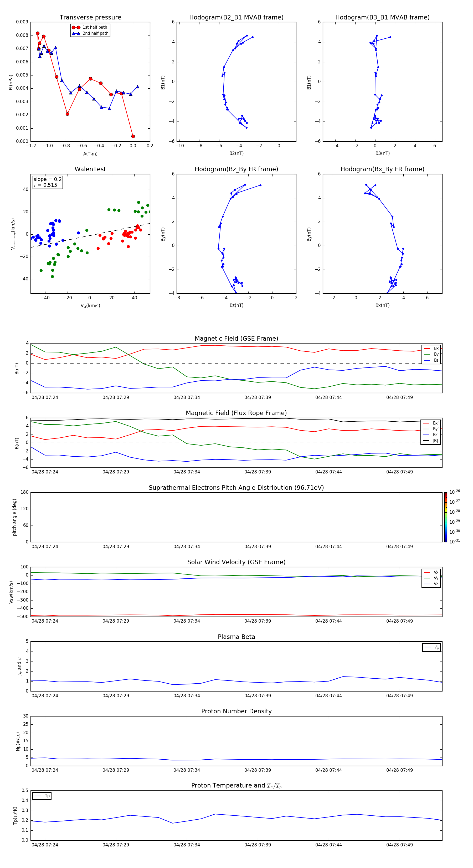Select the "0.009" tick on Pt axis
Viewport: 473px width, 868px height.
point(22,22)
